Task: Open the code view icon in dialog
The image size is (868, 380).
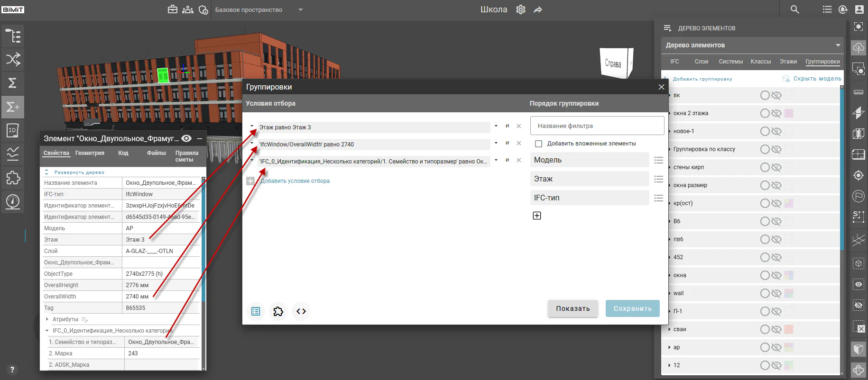Action: click(x=301, y=311)
